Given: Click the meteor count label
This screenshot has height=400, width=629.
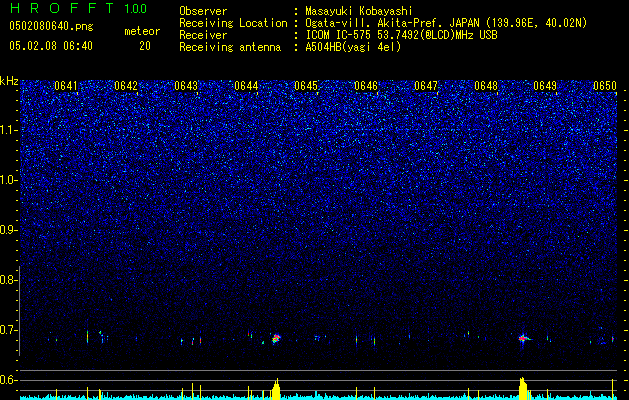Looking at the screenshot, I should tap(142, 31).
